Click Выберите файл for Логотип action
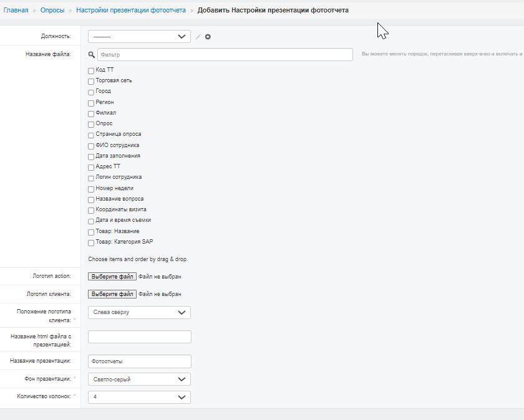 112,277
